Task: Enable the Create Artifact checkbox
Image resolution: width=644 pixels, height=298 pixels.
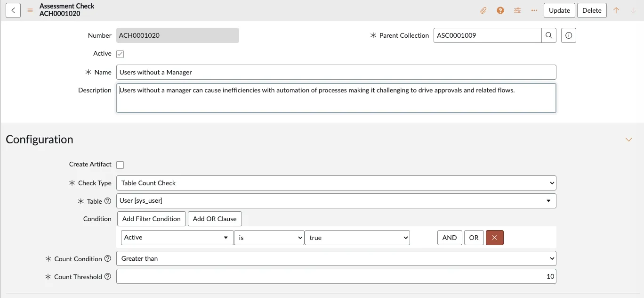Action: 120,165
